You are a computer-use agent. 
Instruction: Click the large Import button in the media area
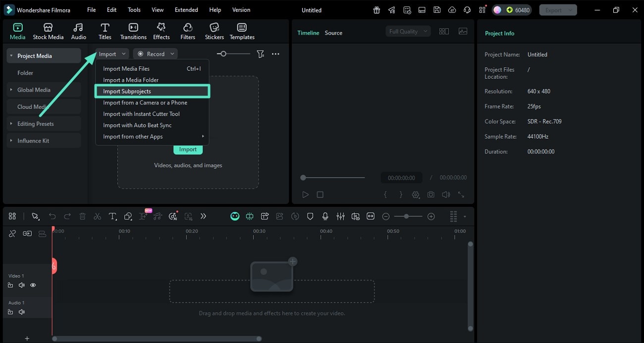[x=188, y=149]
